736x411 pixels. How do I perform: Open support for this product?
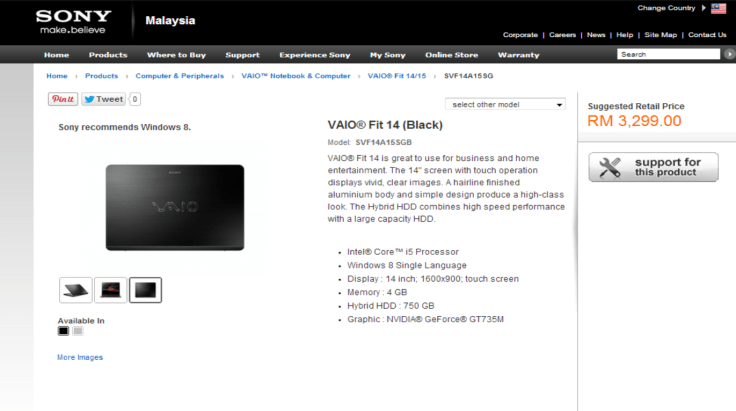(x=653, y=167)
